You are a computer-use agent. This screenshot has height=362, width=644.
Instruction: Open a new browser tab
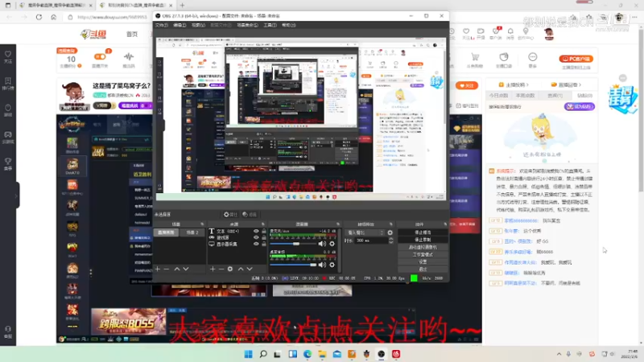[182, 6]
